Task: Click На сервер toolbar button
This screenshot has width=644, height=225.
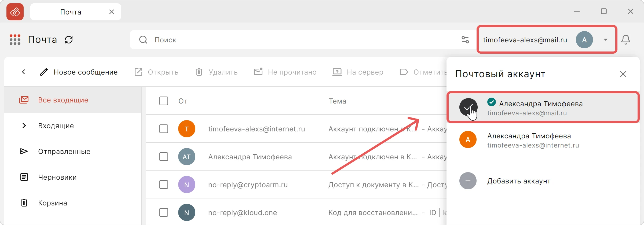Action: point(358,72)
